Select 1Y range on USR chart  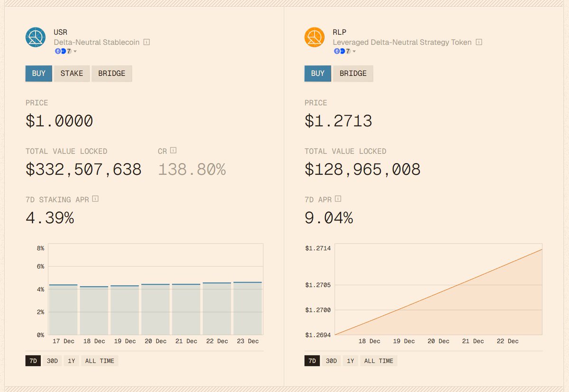click(x=72, y=361)
